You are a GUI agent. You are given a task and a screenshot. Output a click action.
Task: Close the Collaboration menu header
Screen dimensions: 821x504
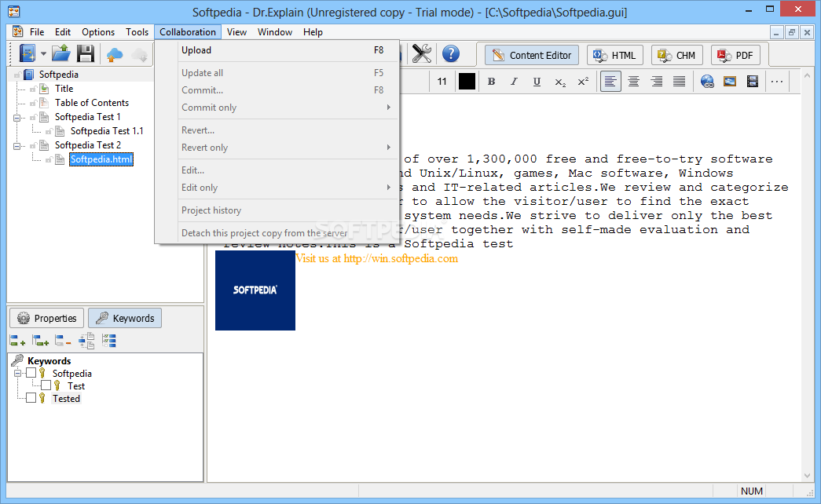pos(188,32)
